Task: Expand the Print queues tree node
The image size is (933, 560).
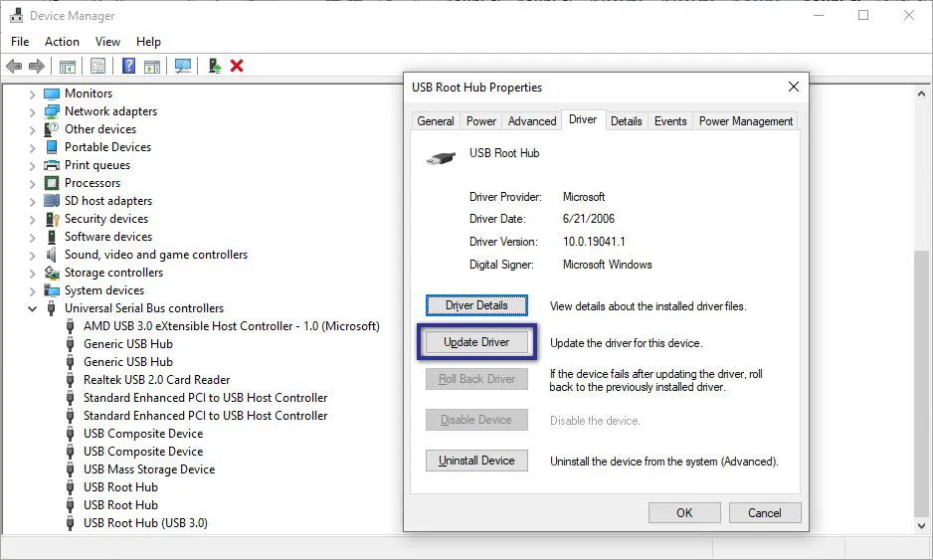Action: (x=32, y=165)
